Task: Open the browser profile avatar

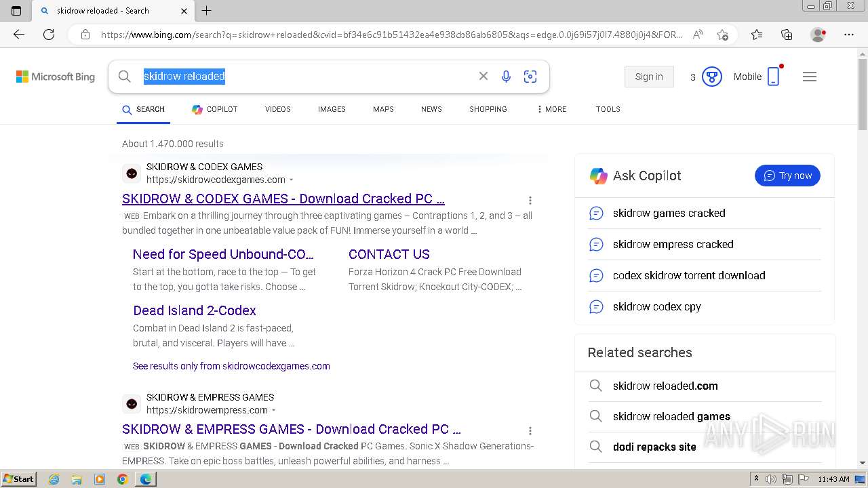Action: click(818, 35)
